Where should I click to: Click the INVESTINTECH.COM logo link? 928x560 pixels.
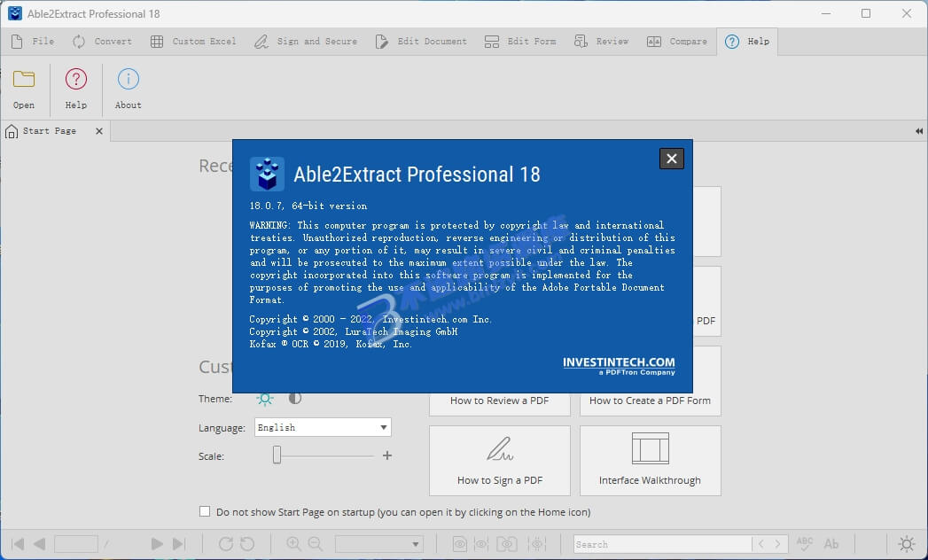(619, 366)
